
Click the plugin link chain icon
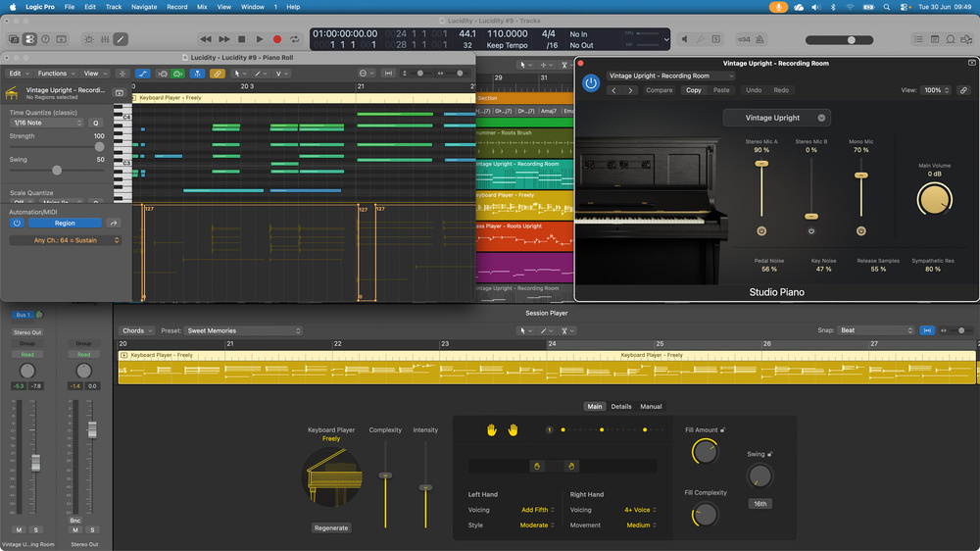click(963, 90)
